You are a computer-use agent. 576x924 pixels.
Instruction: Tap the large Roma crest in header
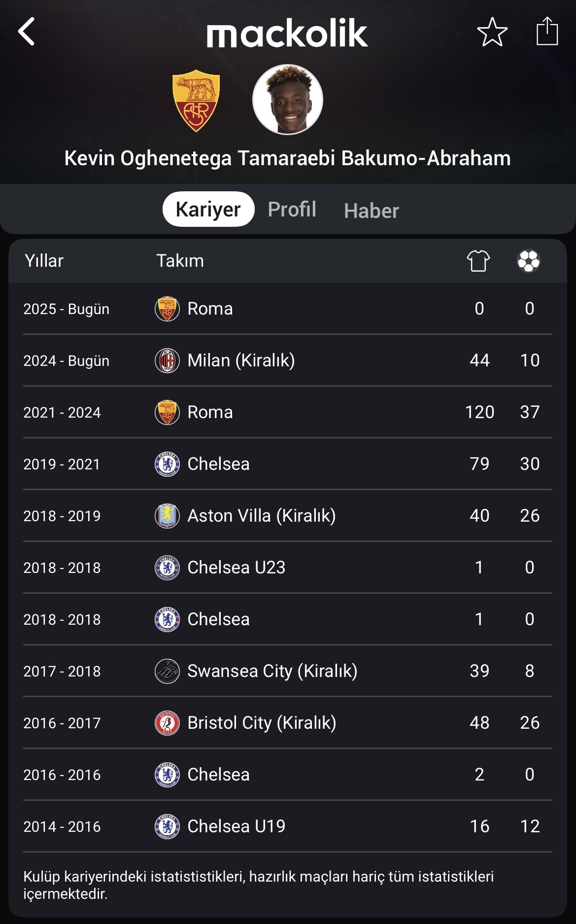(196, 101)
